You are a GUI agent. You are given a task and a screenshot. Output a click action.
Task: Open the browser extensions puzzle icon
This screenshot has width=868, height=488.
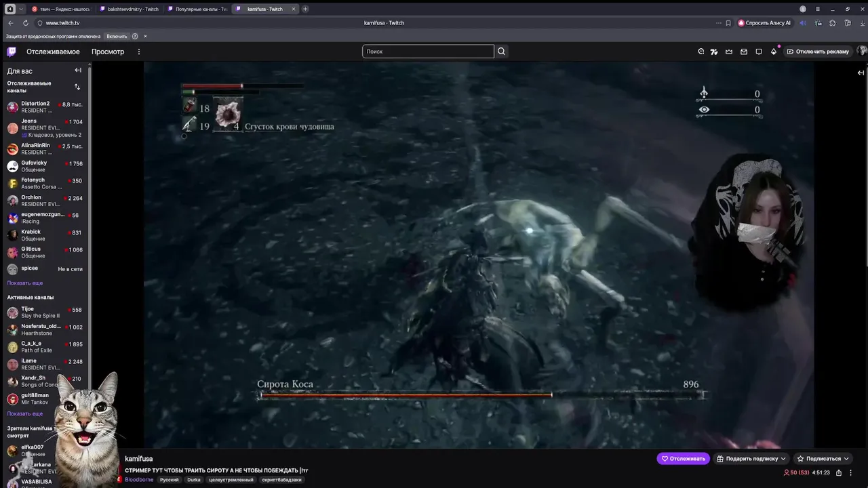point(833,23)
